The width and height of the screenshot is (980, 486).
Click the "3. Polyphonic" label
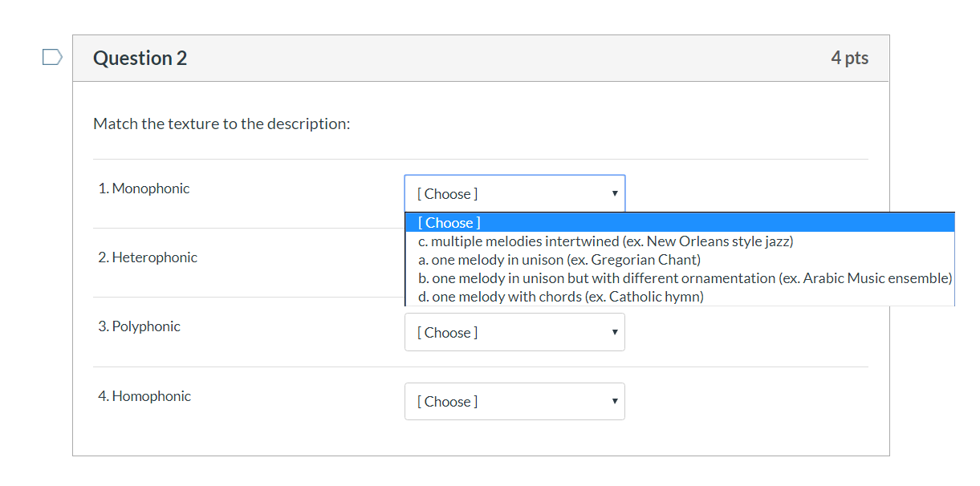tap(140, 326)
